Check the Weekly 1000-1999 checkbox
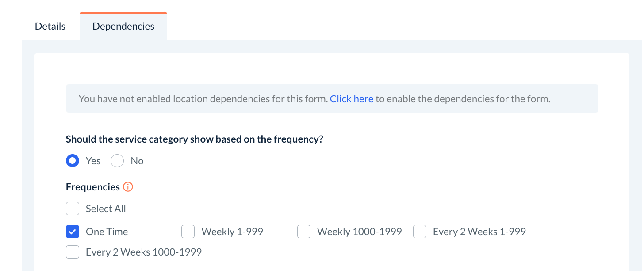 tap(304, 232)
